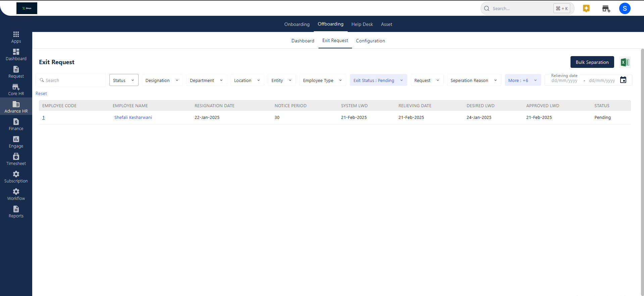This screenshot has width=644, height=296.
Task: Open Dashboard from the sidebar
Action: pyautogui.click(x=16, y=54)
